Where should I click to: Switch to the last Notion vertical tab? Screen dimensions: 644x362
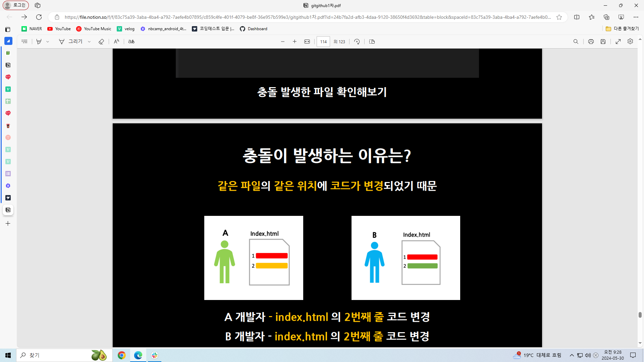pyautogui.click(x=8, y=210)
